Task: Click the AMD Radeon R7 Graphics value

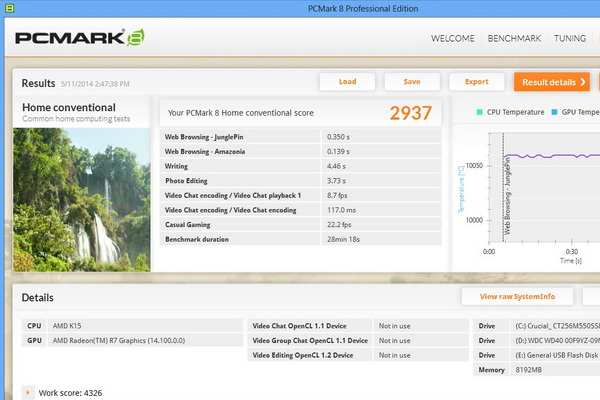Action: tap(119, 340)
